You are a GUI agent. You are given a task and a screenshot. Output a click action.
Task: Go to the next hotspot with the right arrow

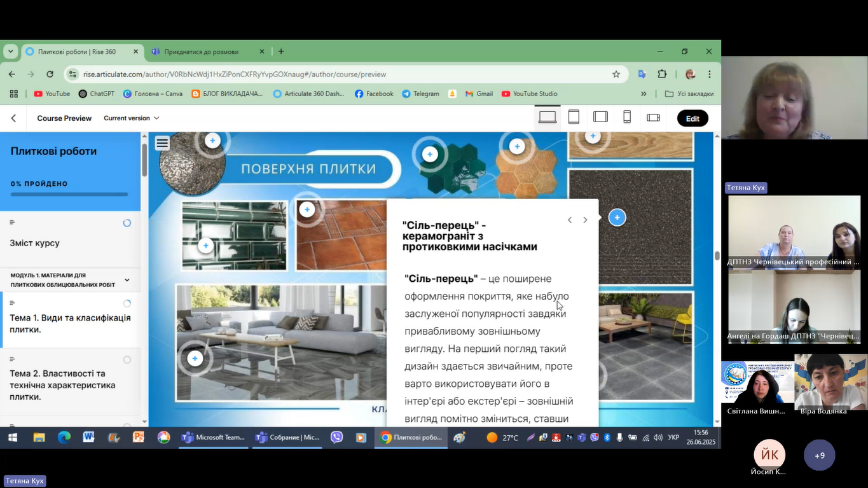(585, 220)
